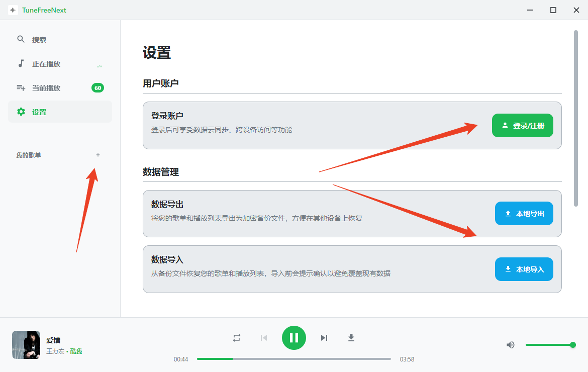Select 设置 in the sidebar
The image size is (588, 372).
point(39,112)
